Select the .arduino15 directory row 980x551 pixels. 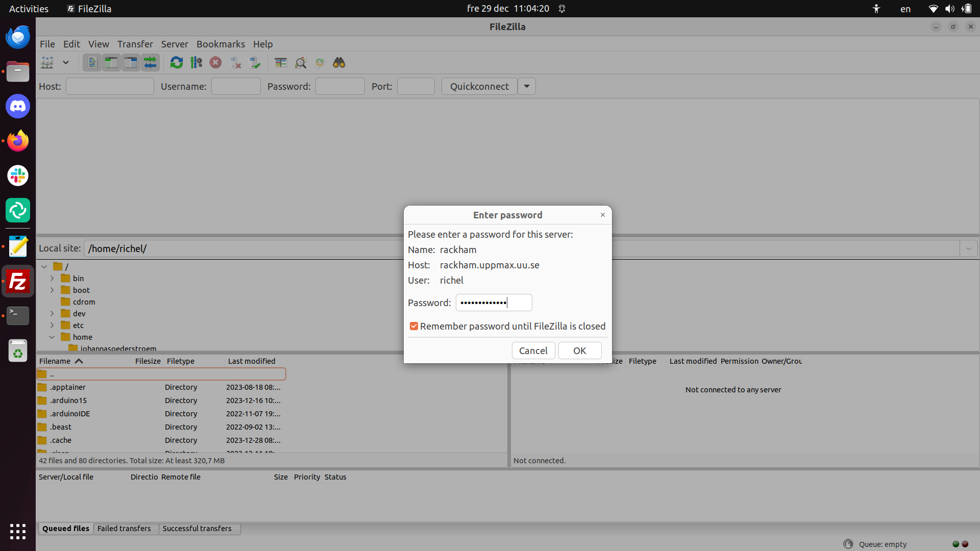point(161,400)
